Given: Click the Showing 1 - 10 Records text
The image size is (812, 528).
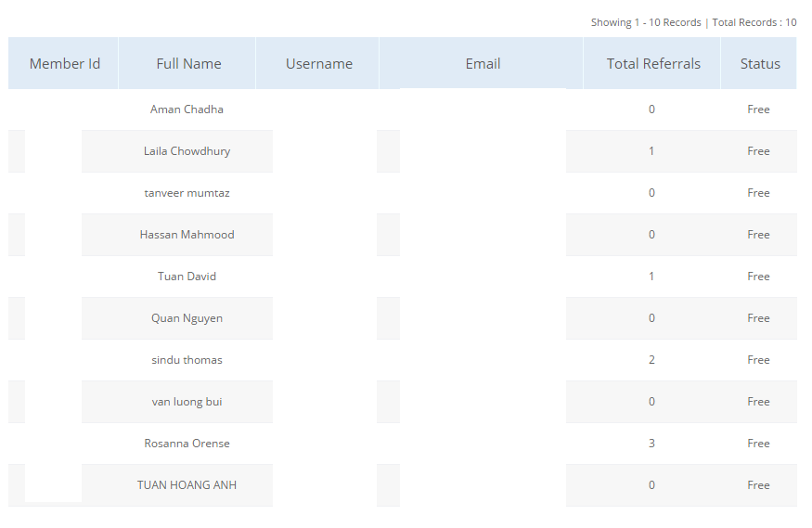Looking at the screenshot, I should tap(646, 22).
